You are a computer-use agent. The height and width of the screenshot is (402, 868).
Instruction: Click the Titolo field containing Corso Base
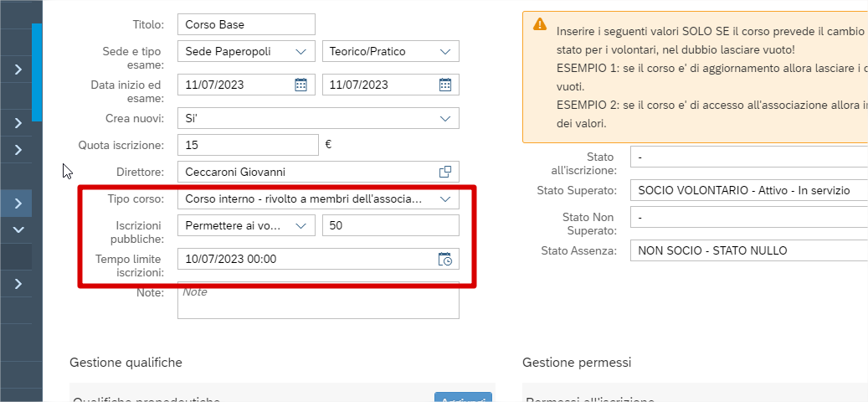click(246, 25)
